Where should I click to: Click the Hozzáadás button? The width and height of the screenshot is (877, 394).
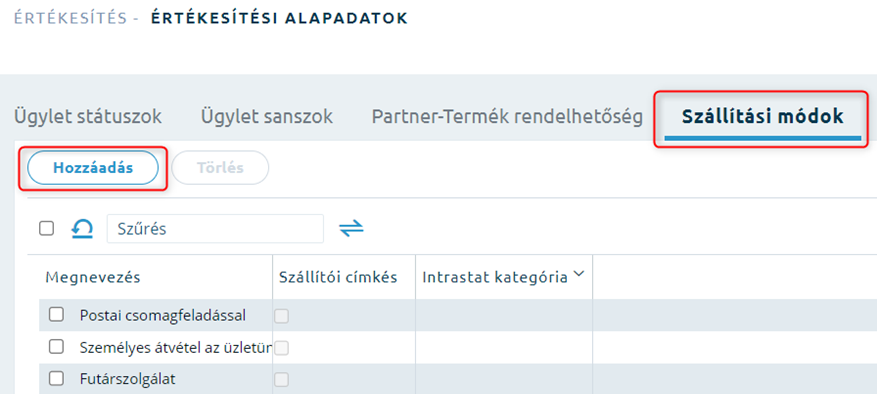point(93,168)
